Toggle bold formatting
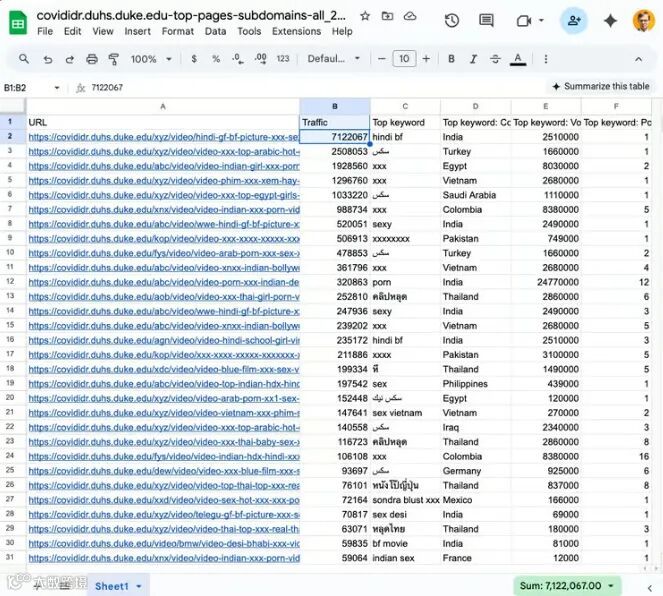The height and width of the screenshot is (596, 663). (x=451, y=59)
